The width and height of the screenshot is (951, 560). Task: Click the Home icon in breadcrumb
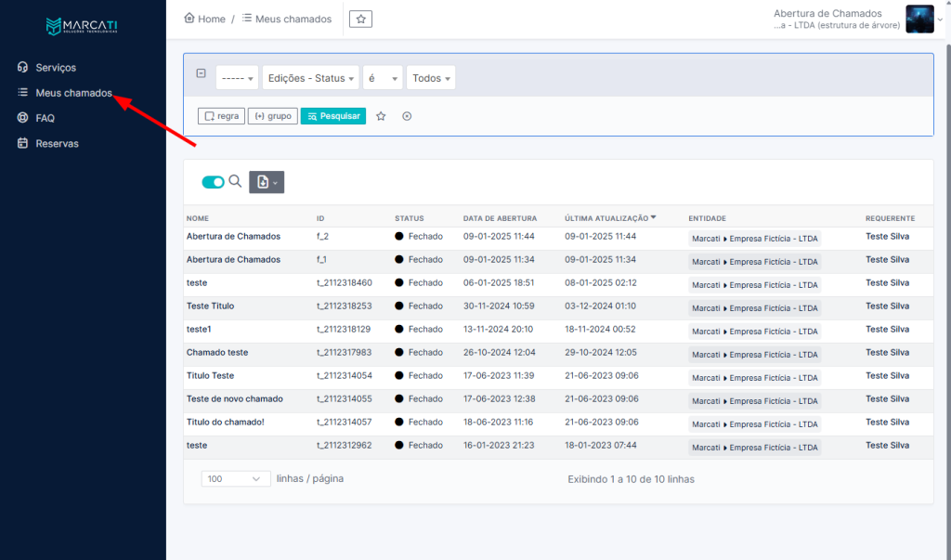(x=190, y=19)
